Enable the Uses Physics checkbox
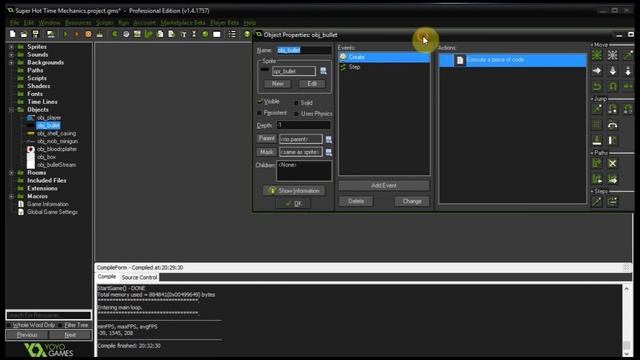Viewport: 640px width, 360px height. coord(296,113)
